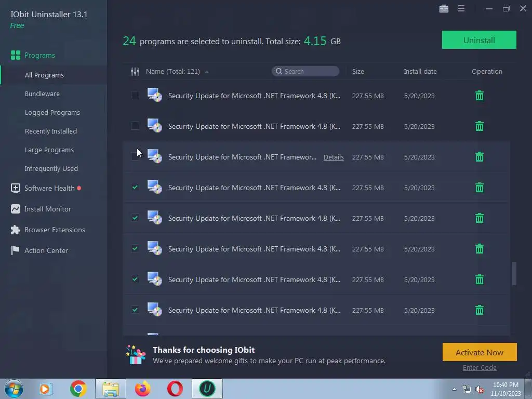Open Firefox from the taskbar
This screenshot has width=532, height=399.
point(142,389)
